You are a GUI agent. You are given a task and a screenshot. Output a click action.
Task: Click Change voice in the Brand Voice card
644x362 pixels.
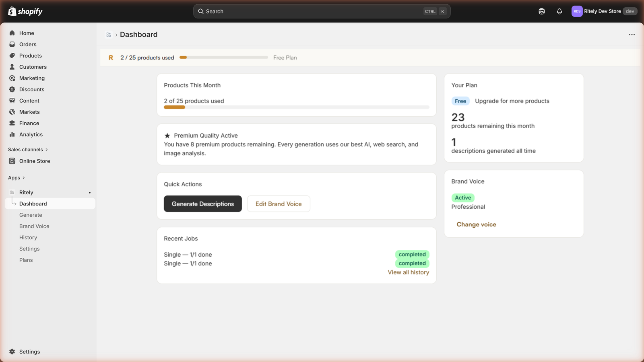click(476, 224)
